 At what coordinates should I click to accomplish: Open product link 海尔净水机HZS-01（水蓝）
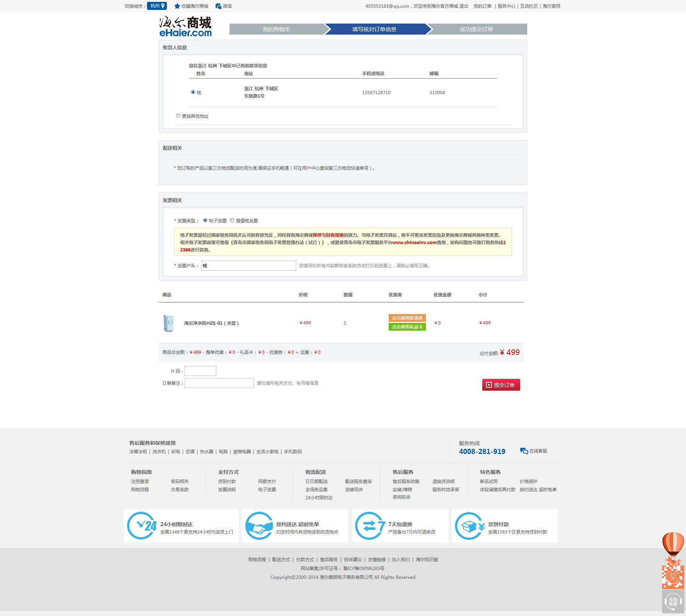(x=211, y=323)
